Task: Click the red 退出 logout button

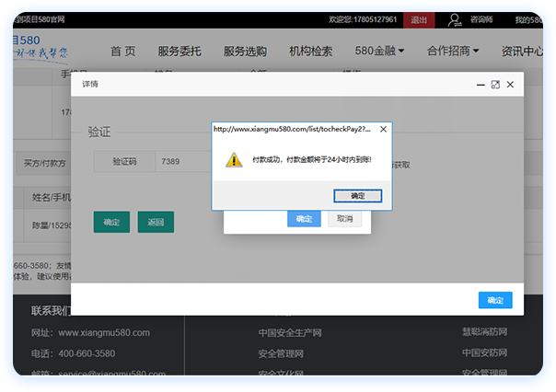Action: [x=419, y=19]
